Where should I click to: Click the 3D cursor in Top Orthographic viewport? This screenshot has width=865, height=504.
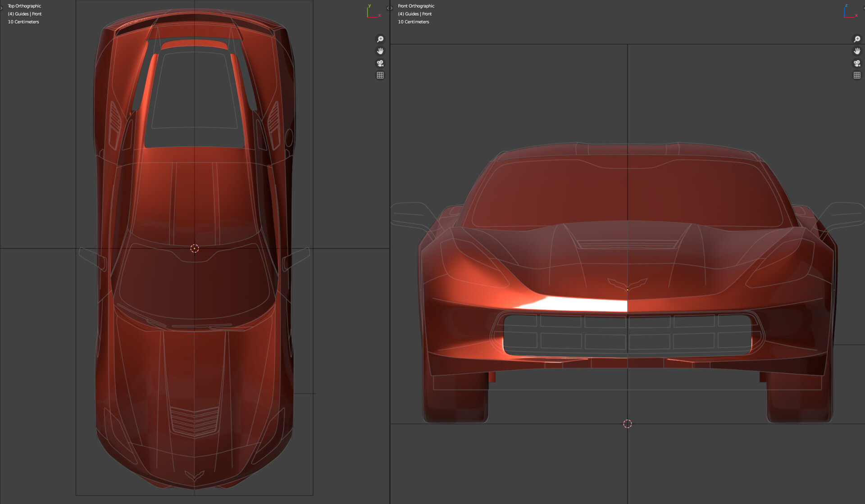pos(195,249)
